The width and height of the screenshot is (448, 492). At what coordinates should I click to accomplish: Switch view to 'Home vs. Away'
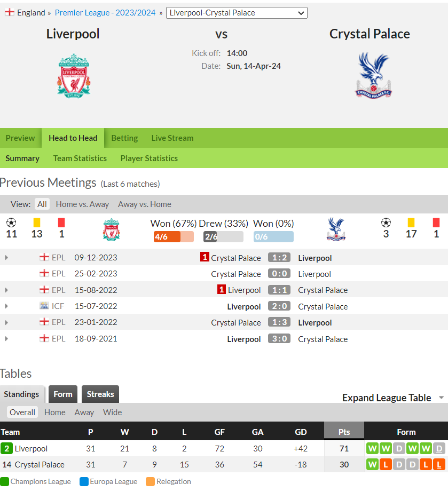pyautogui.click(x=82, y=204)
